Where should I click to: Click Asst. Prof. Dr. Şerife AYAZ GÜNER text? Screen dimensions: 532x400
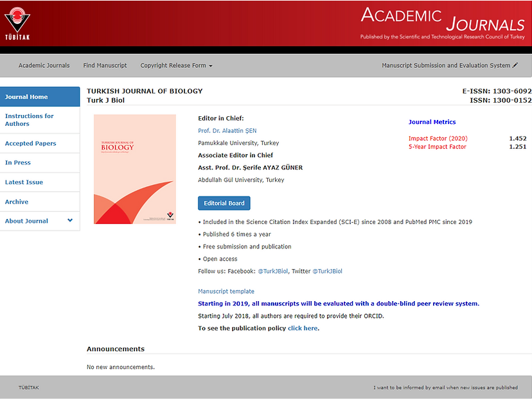click(251, 168)
